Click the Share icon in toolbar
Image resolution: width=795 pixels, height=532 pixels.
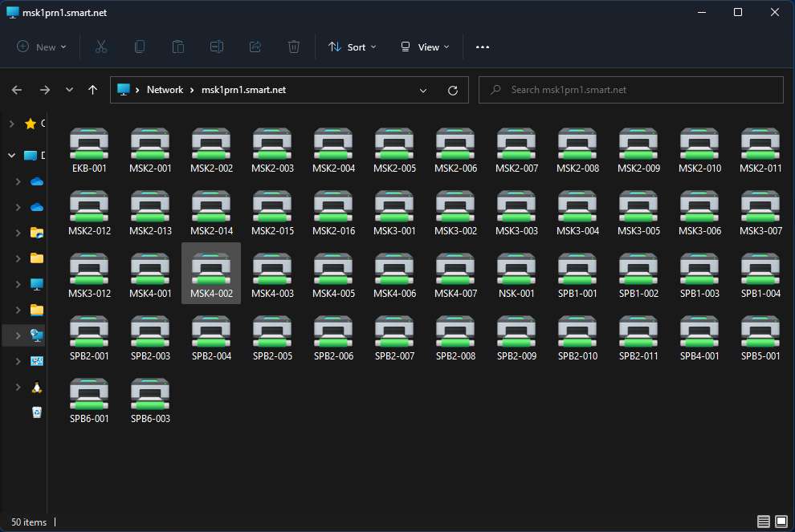pos(255,47)
